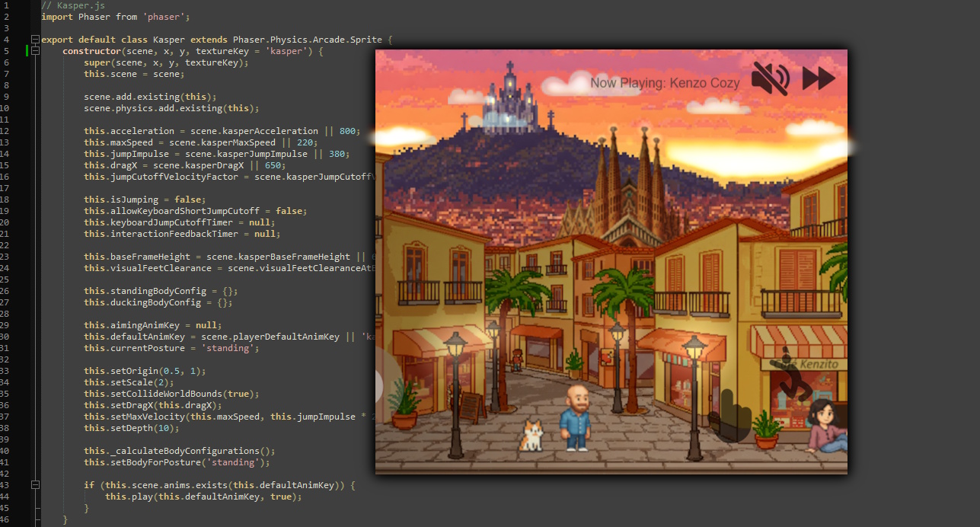The width and height of the screenshot is (980, 527).
Task: Collapse the if-block fold on line 43
Action: pos(35,484)
